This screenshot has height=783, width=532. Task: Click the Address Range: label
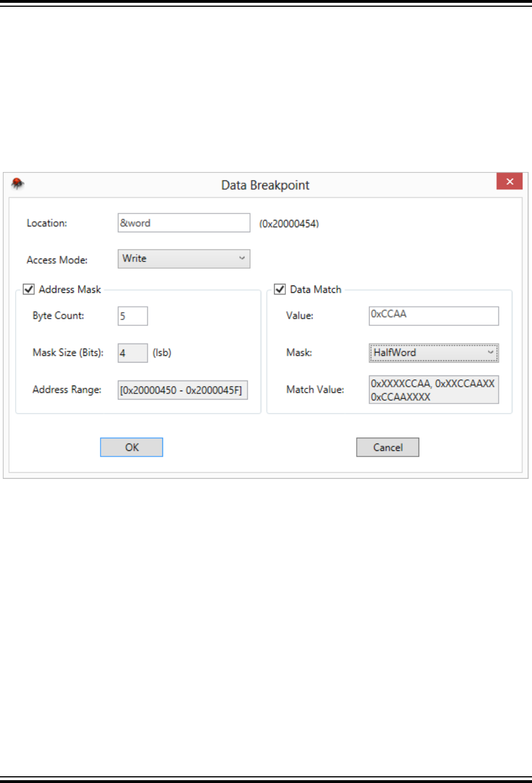pyautogui.click(x=67, y=390)
